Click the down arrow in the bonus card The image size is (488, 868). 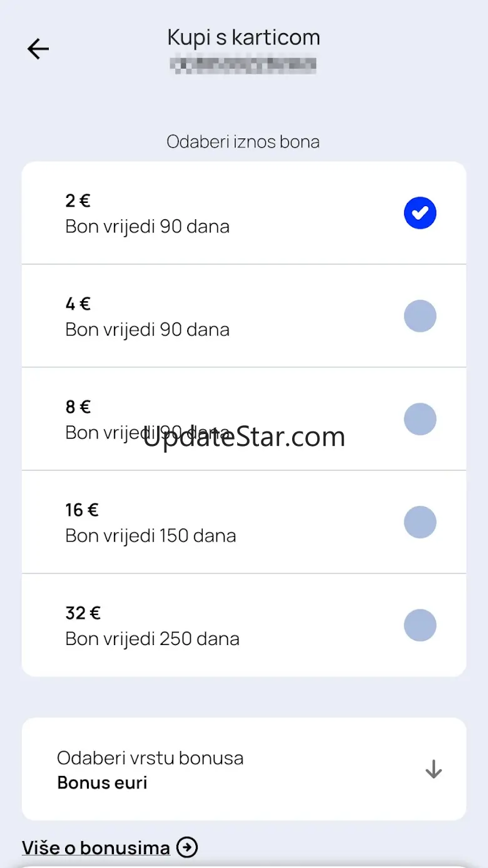tap(433, 769)
